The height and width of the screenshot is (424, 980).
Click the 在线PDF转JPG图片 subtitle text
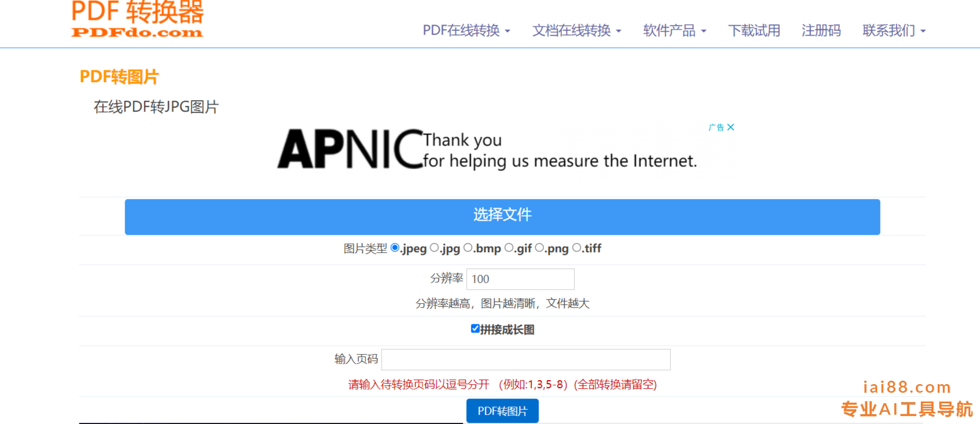click(156, 107)
